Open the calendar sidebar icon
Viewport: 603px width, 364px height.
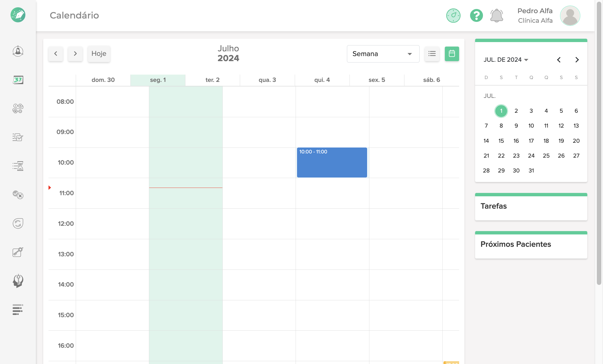click(x=18, y=80)
